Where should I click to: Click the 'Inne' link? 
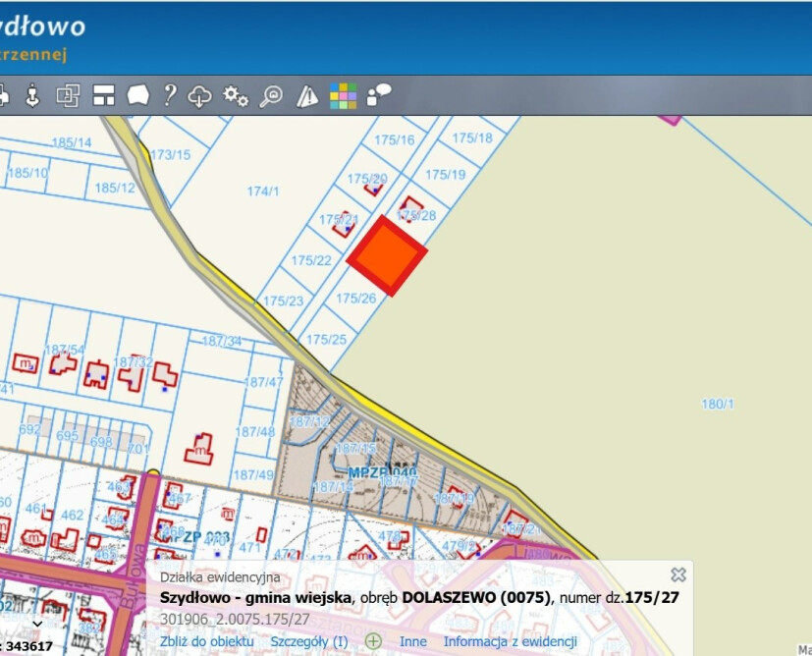412,641
